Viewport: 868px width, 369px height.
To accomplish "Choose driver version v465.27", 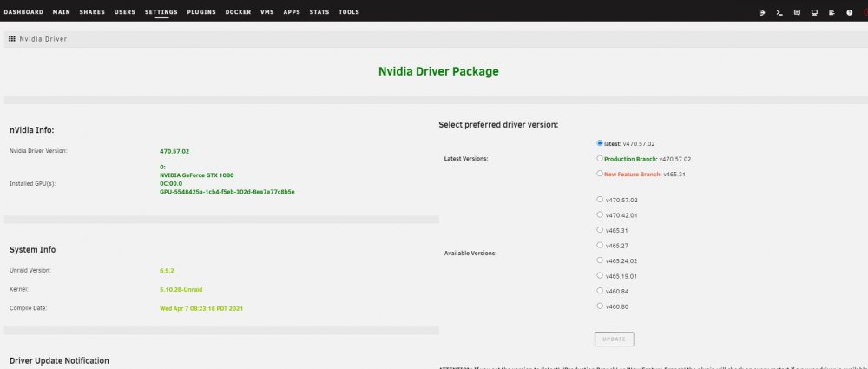I will click(600, 245).
